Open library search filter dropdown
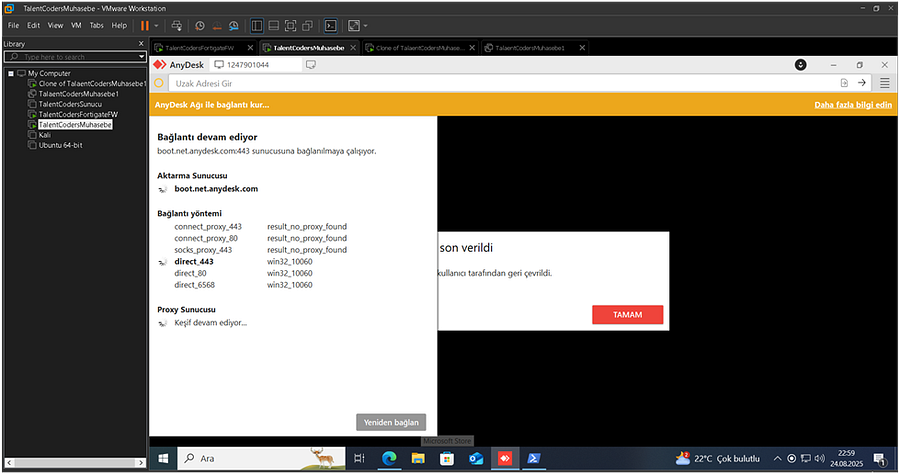 tap(142, 57)
